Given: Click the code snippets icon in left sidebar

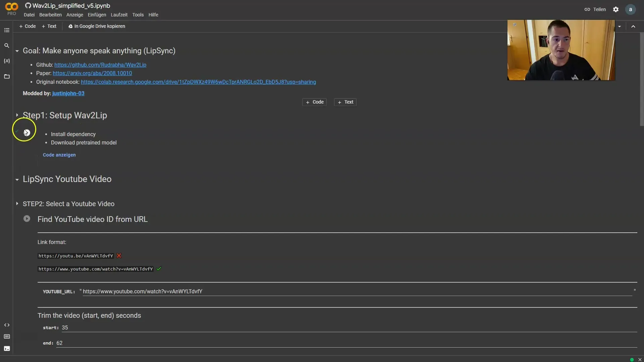Looking at the screenshot, I should (x=7, y=325).
